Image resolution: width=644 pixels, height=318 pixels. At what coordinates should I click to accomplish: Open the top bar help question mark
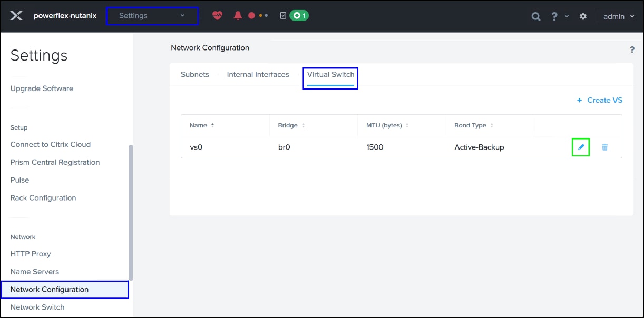554,16
